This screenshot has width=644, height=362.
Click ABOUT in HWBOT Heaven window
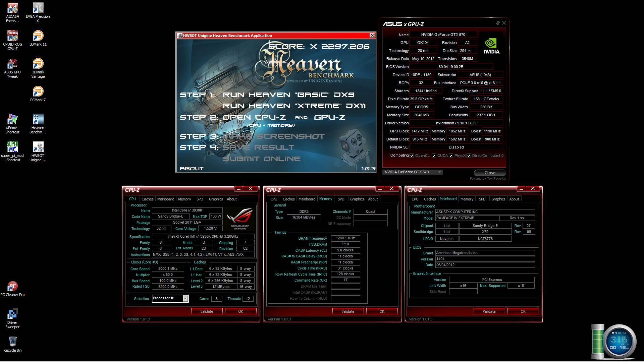(x=192, y=168)
